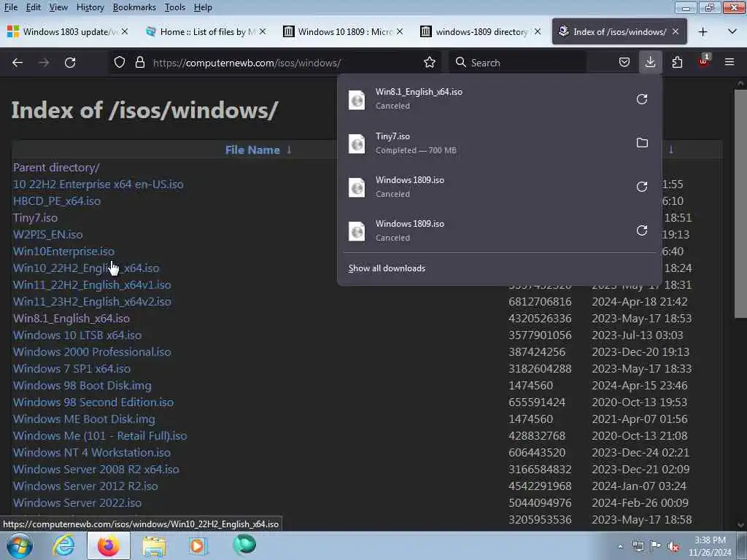Open the Firefox hamburger menu
Screen dimensions: 747x560
[x=729, y=63]
